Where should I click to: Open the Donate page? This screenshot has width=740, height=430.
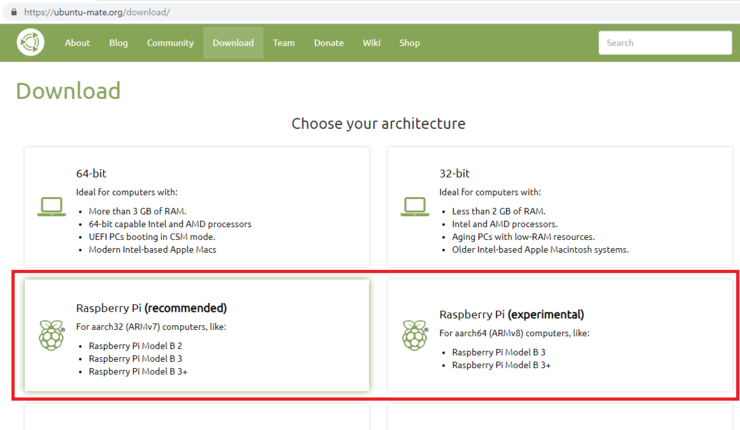[x=329, y=43]
